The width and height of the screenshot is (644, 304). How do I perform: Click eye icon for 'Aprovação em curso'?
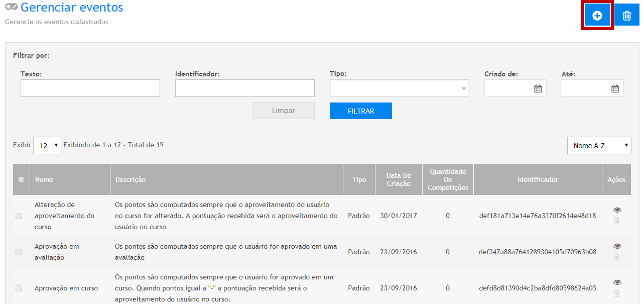click(x=617, y=282)
